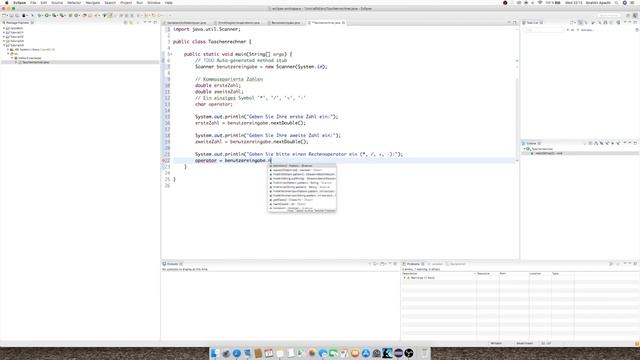
Task: Sort by the Description column header
Action: click(x=439, y=273)
